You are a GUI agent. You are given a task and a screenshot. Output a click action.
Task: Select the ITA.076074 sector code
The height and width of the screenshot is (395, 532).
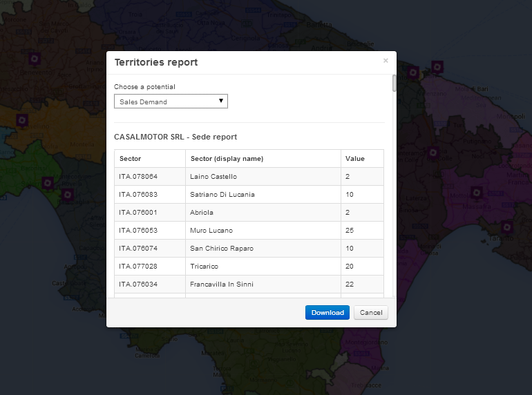coord(138,249)
